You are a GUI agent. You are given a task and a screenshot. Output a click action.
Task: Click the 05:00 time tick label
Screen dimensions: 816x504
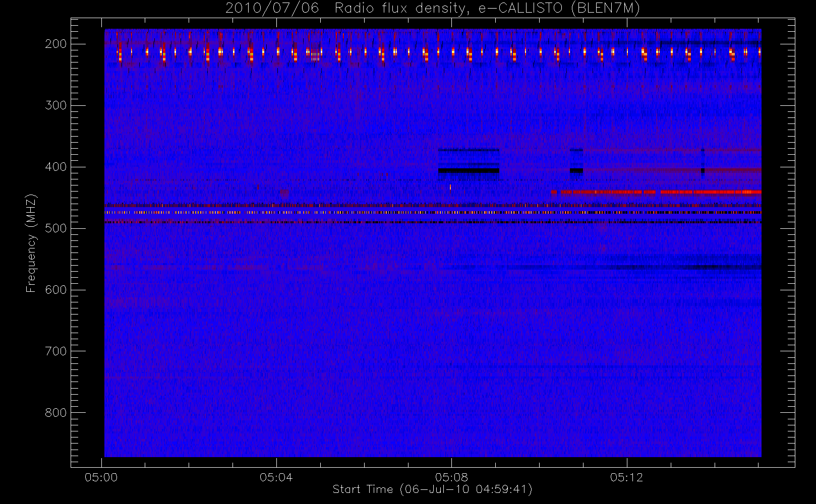[x=101, y=477]
